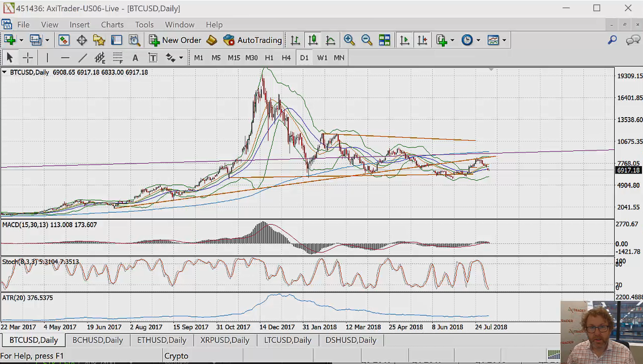Image resolution: width=643 pixels, height=364 pixels.
Task: Launch MetaEditor from the yellow book icon
Action: (x=212, y=40)
